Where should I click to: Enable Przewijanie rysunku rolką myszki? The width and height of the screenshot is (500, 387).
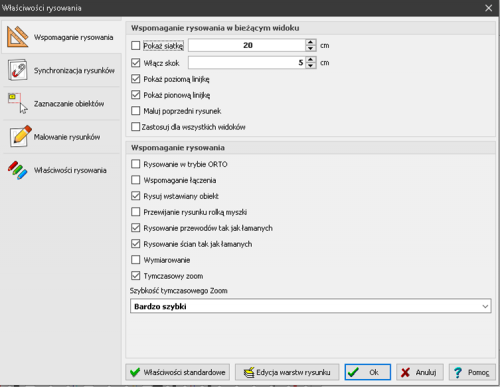[135, 212]
